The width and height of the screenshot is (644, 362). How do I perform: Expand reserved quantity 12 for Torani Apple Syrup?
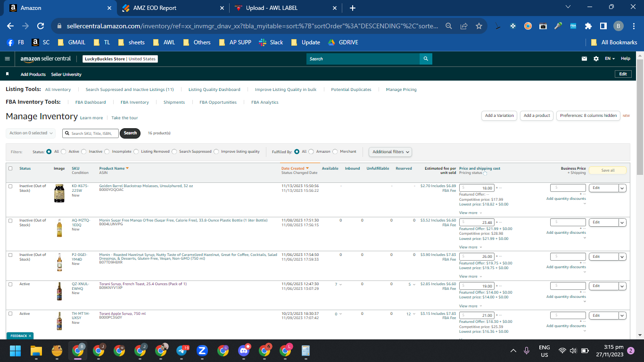click(x=411, y=314)
